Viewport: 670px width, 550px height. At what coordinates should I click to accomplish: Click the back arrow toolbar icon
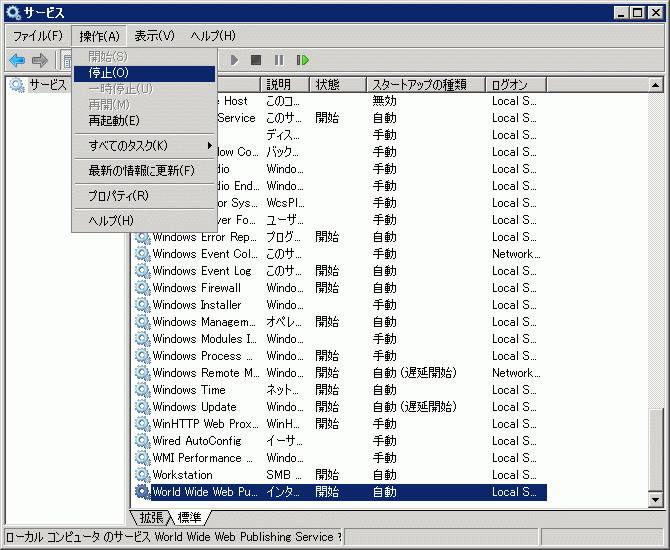[17, 60]
